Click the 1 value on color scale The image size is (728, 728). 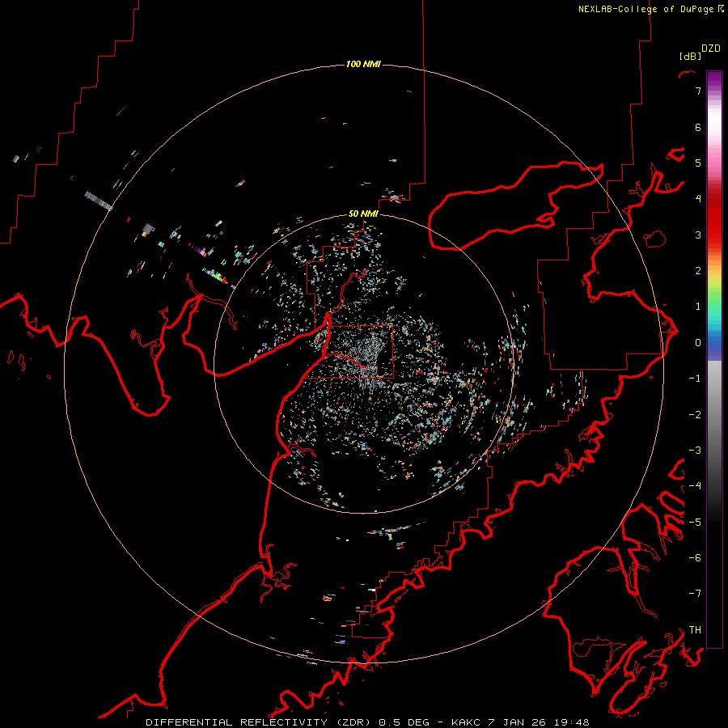pyautogui.click(x=698, y=307)
